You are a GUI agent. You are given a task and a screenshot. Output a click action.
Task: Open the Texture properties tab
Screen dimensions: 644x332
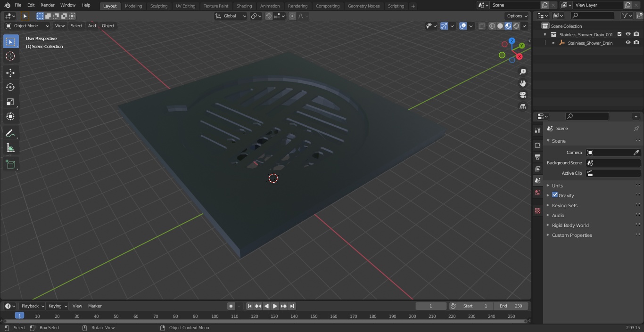tap(537, 211)
